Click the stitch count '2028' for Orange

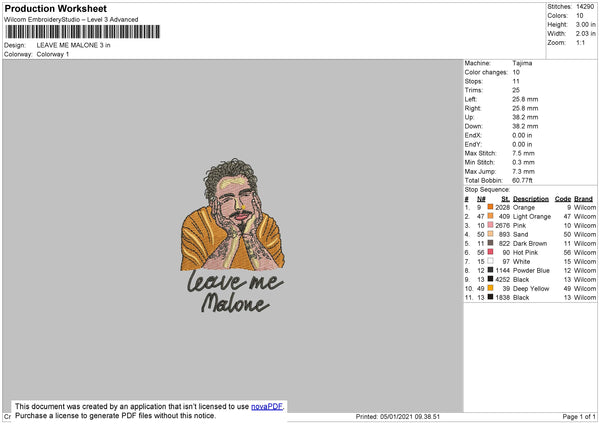(x=502, y=207)
